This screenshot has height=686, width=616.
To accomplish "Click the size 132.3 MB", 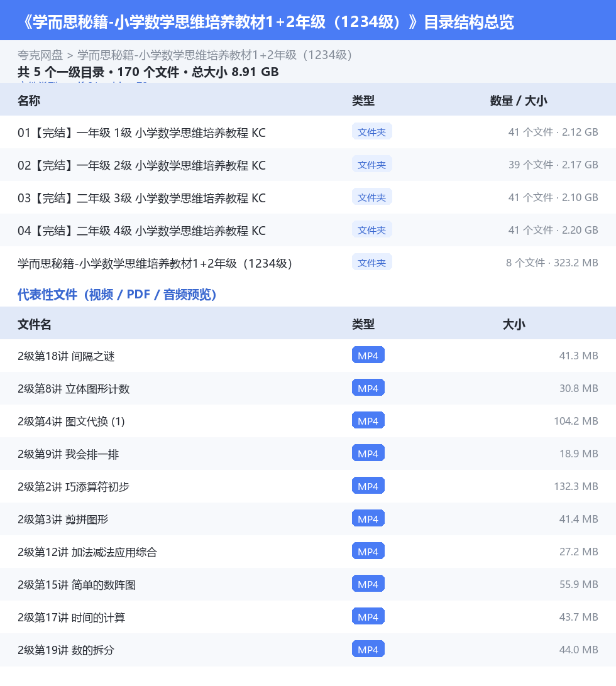I will (x=576, y=486).
